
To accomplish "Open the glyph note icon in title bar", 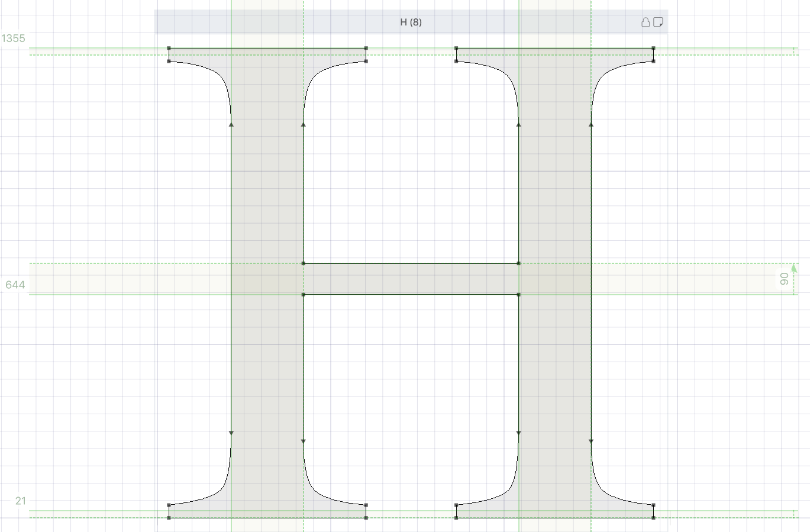I will (x=658, y=22).
